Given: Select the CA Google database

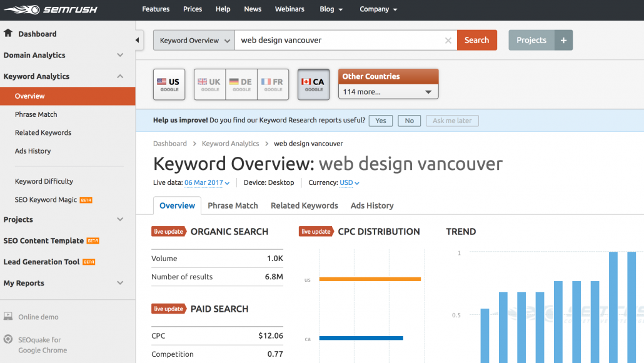Looking at the screenshot, I should point(313,84).
